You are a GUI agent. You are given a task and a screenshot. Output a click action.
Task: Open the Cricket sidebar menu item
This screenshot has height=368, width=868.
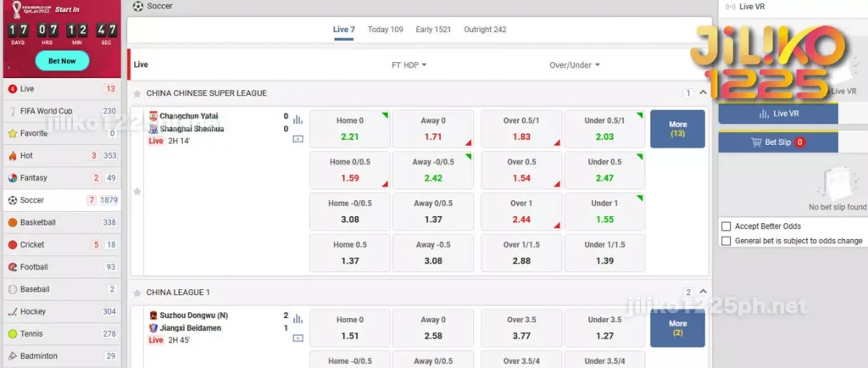[62, 244]
